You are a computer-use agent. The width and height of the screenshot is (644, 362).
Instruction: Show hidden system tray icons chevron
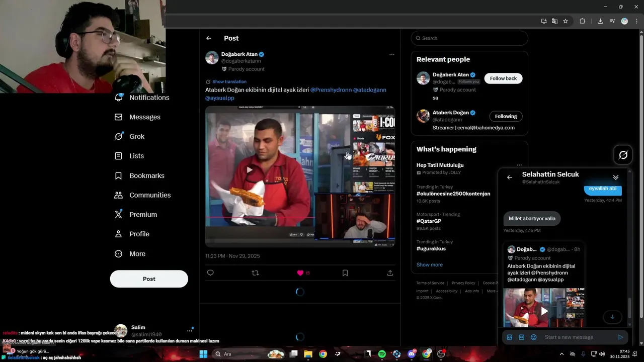(561, 354)
